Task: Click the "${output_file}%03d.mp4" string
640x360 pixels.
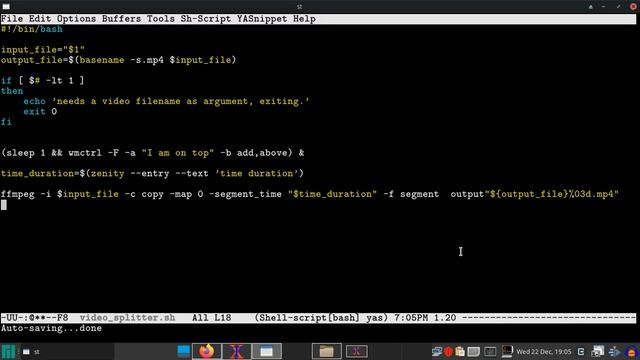Action: click(x=551, y=194)
